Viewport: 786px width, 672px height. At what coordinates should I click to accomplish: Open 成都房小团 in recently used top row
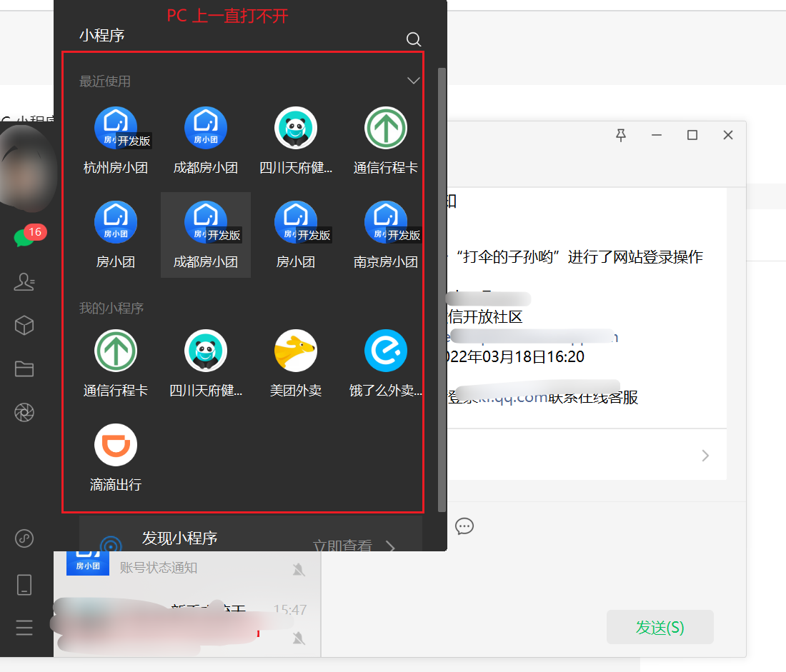(x=206, y=140)
